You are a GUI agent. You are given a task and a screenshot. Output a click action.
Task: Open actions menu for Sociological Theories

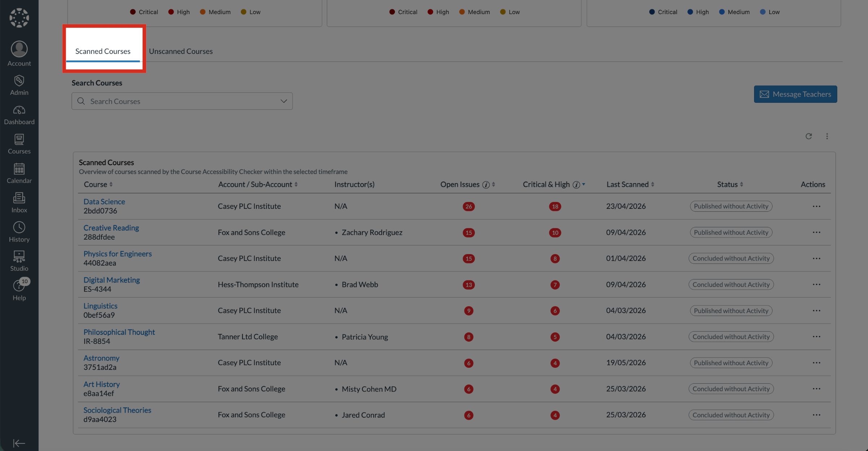coord(816,415)
